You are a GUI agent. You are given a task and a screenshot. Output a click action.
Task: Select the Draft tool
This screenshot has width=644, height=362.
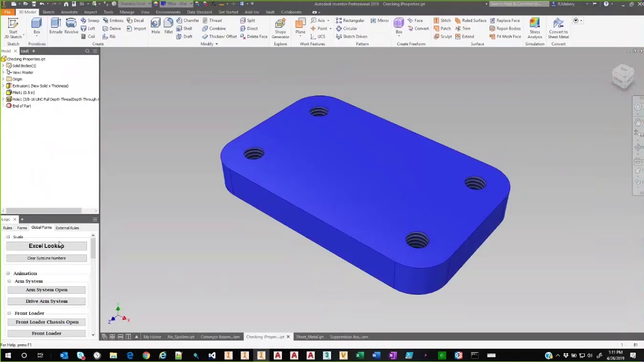[x=184, y=37]
